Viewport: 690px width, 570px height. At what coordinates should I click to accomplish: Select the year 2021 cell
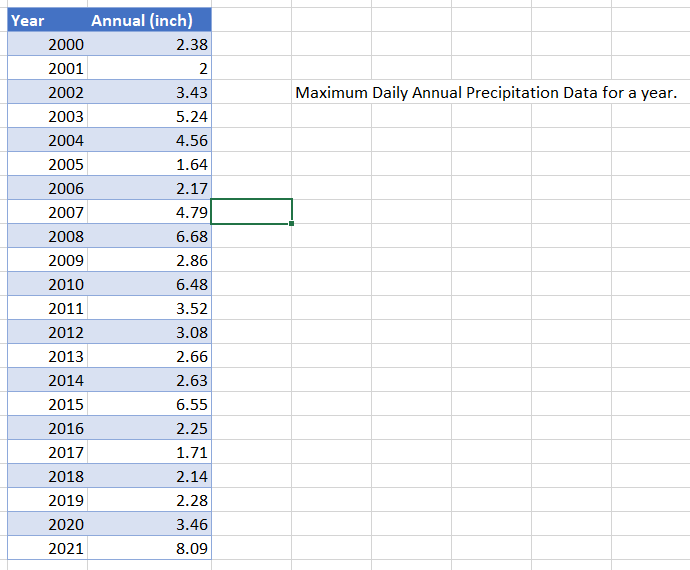pyautogui.click(x=48, y=548)
